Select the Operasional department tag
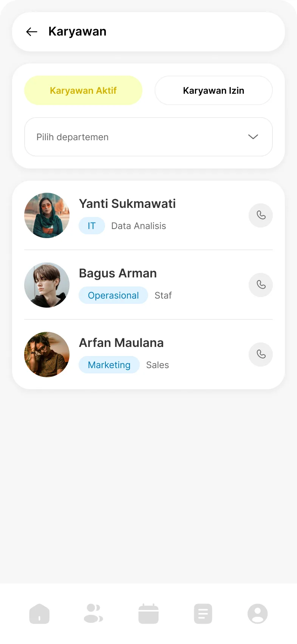297x644 pixels. 113,296
